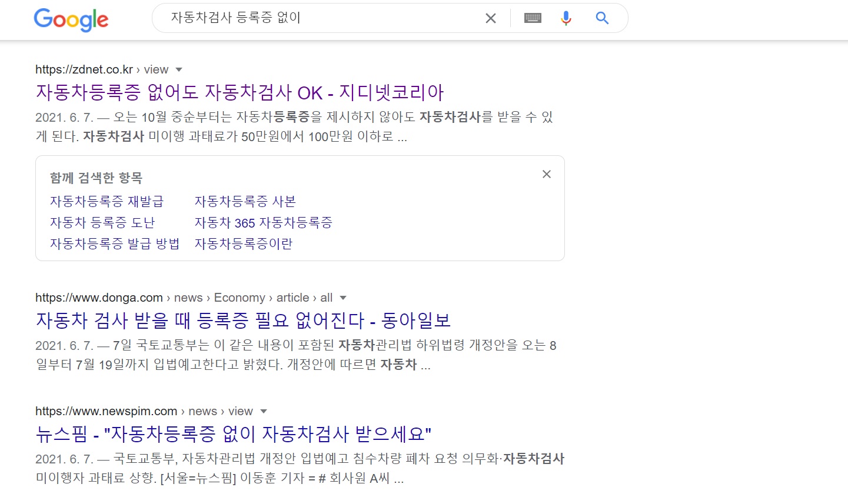Click the zdnet snippet beginning 오는 10월 중순부터는
Image resolution: width=848 pixels, height=504 pixels.
pyautogui.click(x=294, y=126)
